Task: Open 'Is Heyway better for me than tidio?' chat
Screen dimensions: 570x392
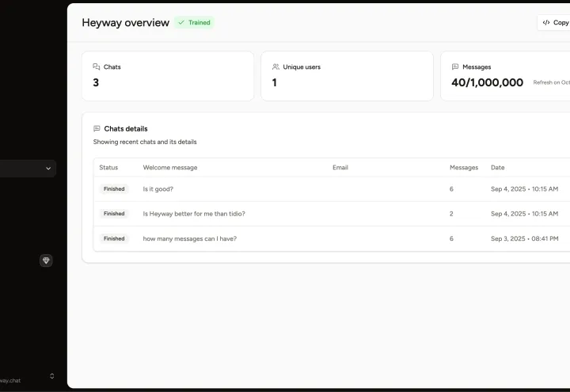Action: pos(332,214)
